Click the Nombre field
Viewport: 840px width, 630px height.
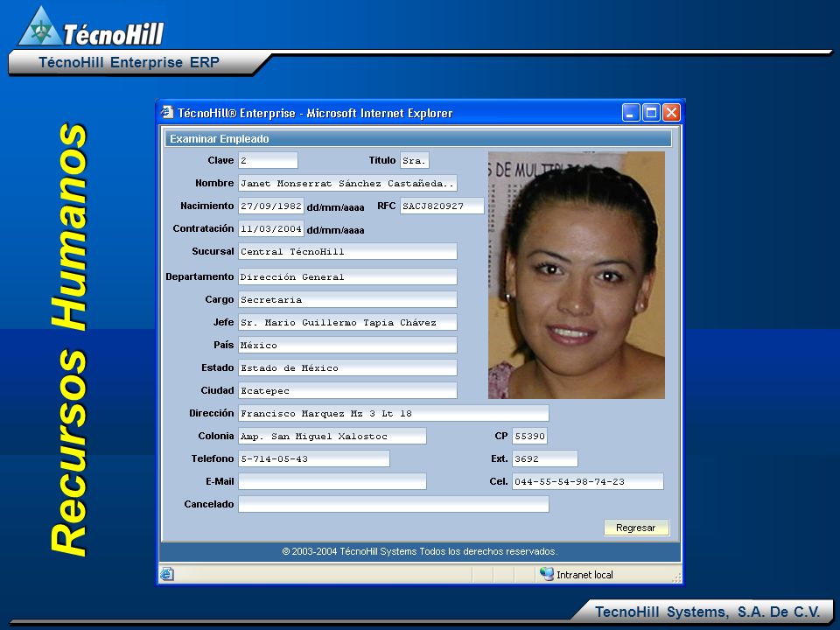pyautogui.click(x=347, y=183)
